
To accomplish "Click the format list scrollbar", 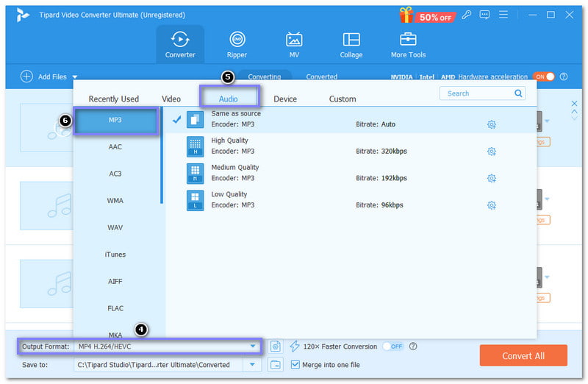I will point(162,156).
